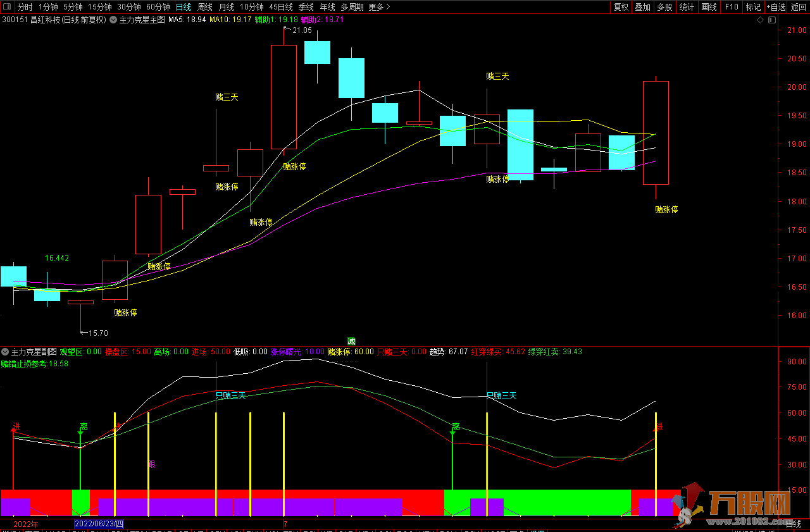Click the first 只赌三天 sub-chart label
Screen dimensions: 810x532
230,395
